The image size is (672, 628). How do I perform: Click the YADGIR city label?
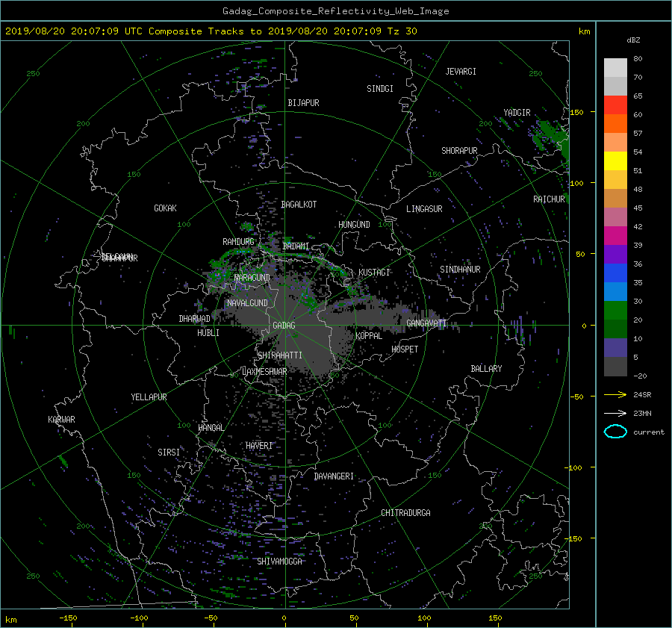click(x=517, y=113)
